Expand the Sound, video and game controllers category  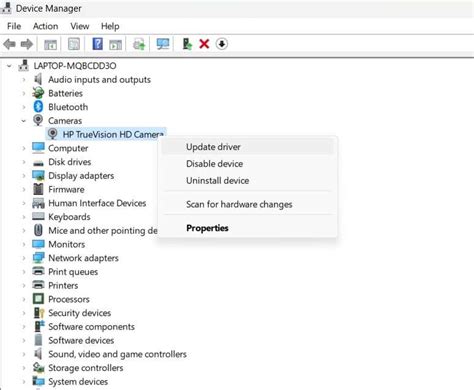click(24, 354)
